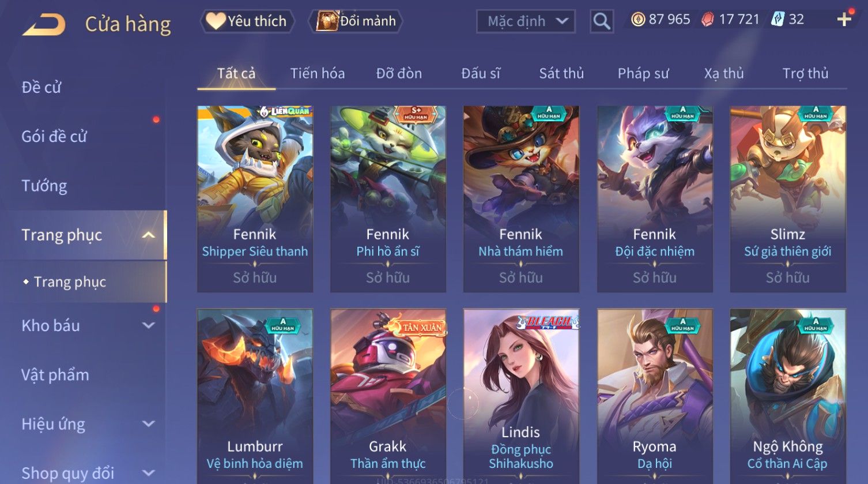Open Yêu thích favorites heart button
Viewport: 868px width, 484px height.
247,21
